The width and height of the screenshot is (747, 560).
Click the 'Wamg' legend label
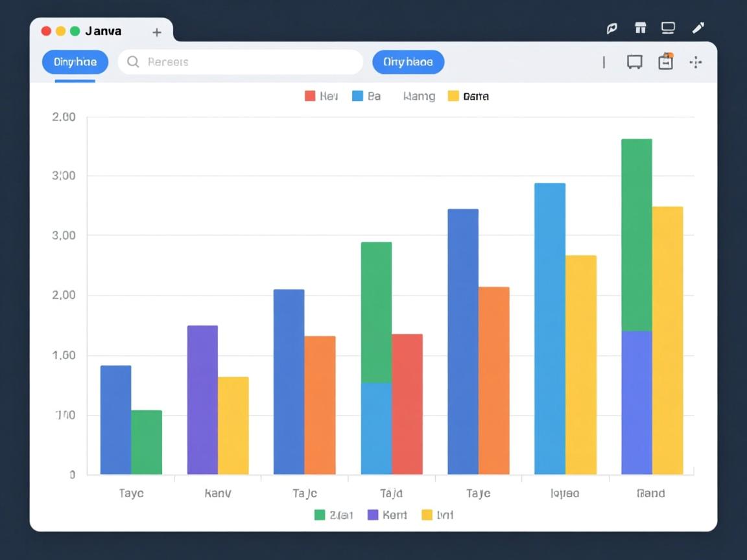click(x=419, y=97)
